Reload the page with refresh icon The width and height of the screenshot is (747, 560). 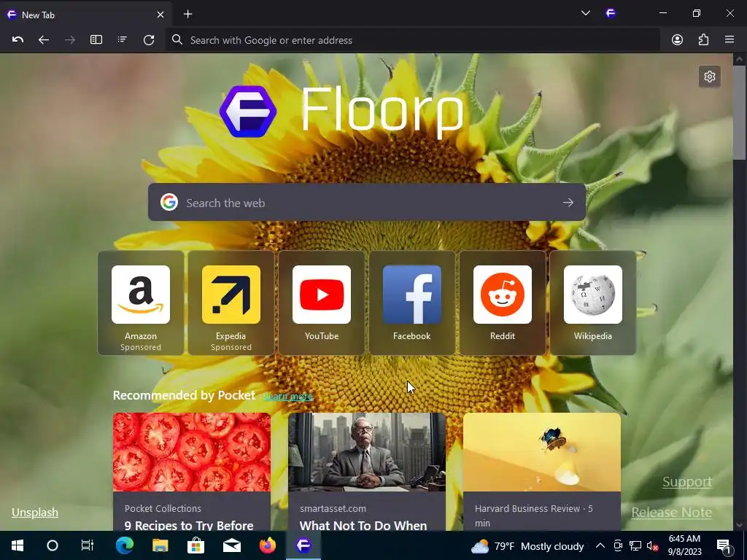149,40
